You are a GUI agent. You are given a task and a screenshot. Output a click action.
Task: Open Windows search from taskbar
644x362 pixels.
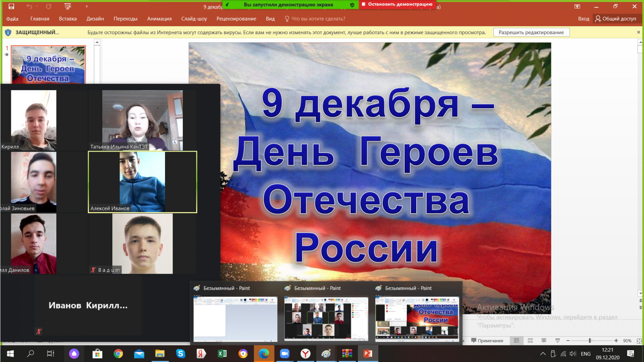click(31, 354)
